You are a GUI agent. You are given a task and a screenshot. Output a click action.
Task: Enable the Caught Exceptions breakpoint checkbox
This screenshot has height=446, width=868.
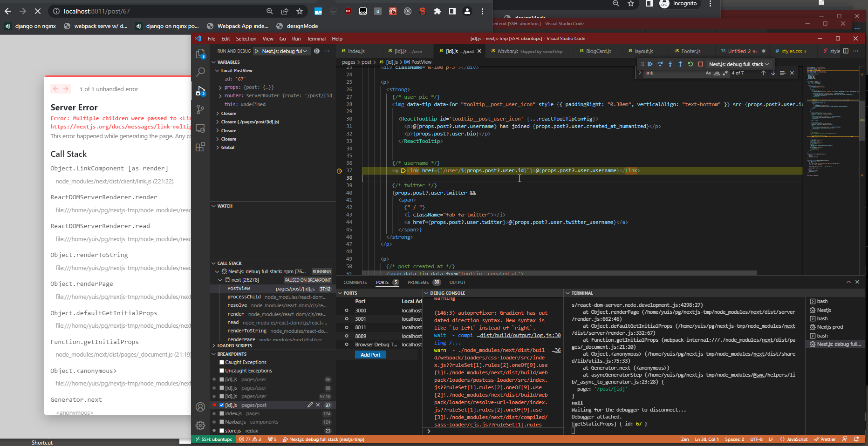(x=222, y=362)
